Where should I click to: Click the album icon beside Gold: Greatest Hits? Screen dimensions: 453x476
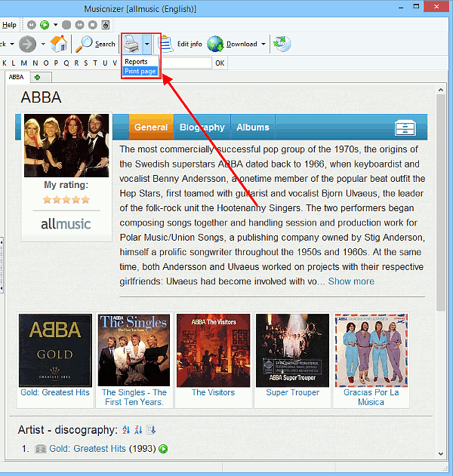tap(41, 449)
